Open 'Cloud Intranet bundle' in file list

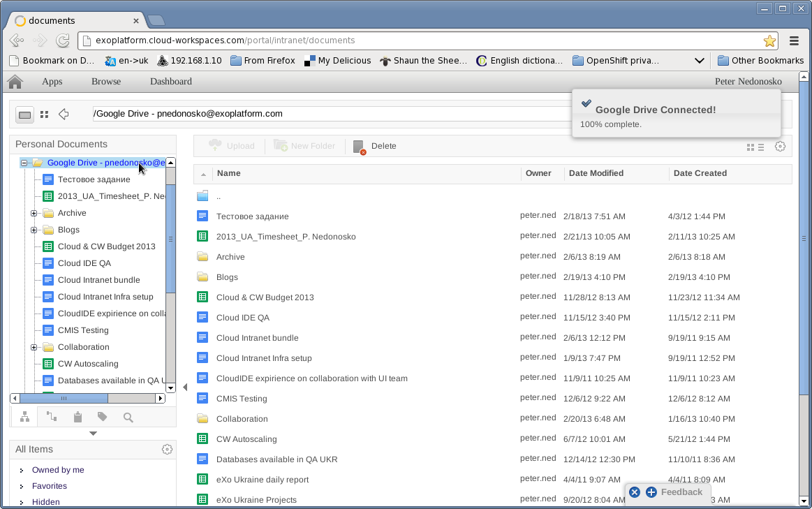click(258, 338)
